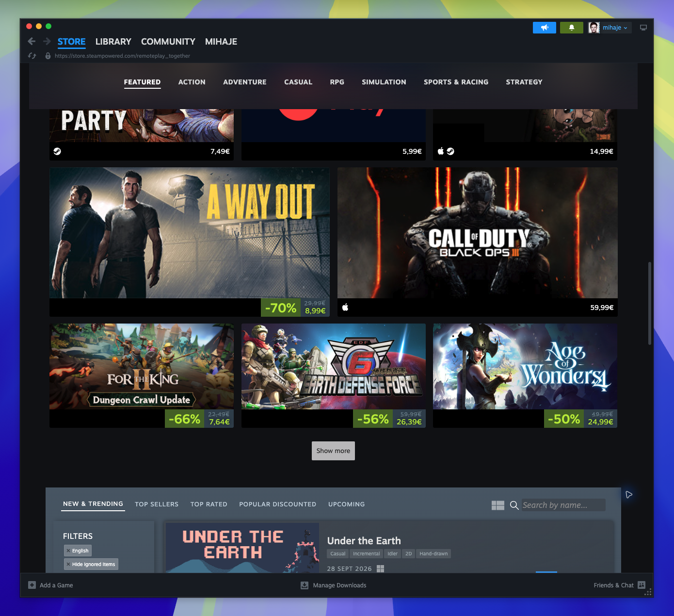This screenshot has width=674, height=616.
Task: Switch to the grid view icon
Action: (498, 505)
